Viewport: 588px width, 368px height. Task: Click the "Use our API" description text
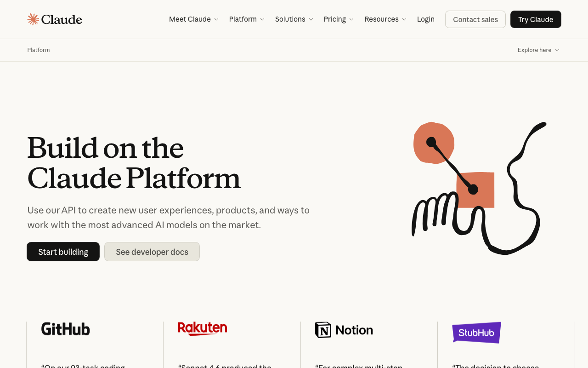tap(169, 218)
